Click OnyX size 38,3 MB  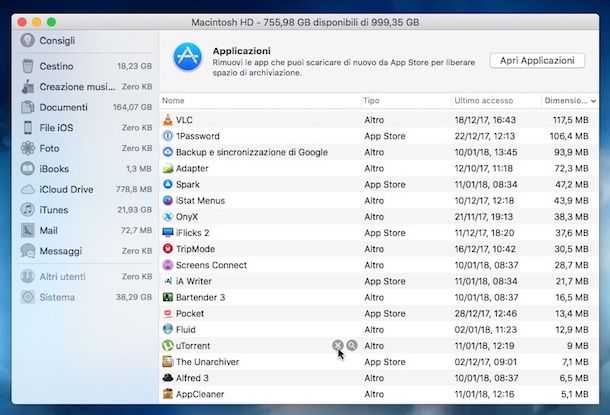click(x=571, y=217)
